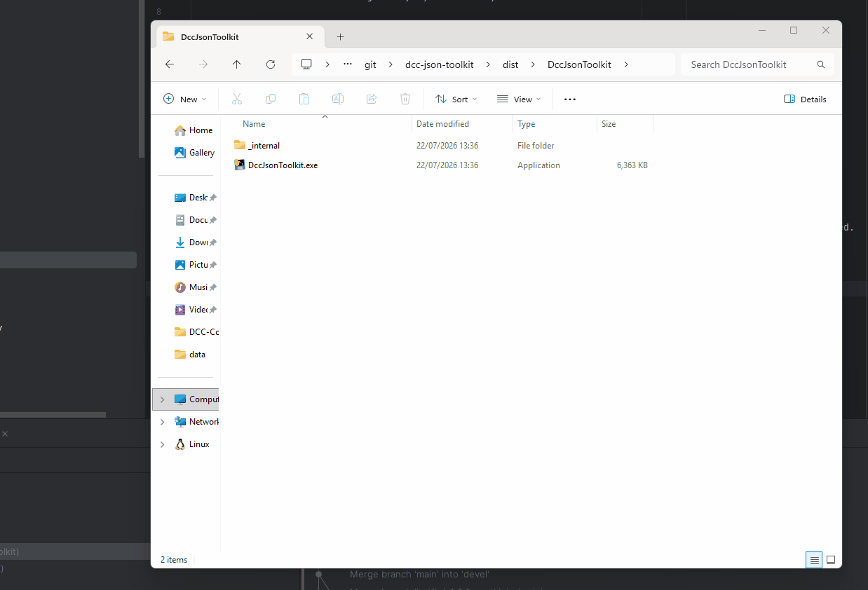
Task: Navigate to dcc-json-toolkit in breadcrumb
Action: [440, 64]
